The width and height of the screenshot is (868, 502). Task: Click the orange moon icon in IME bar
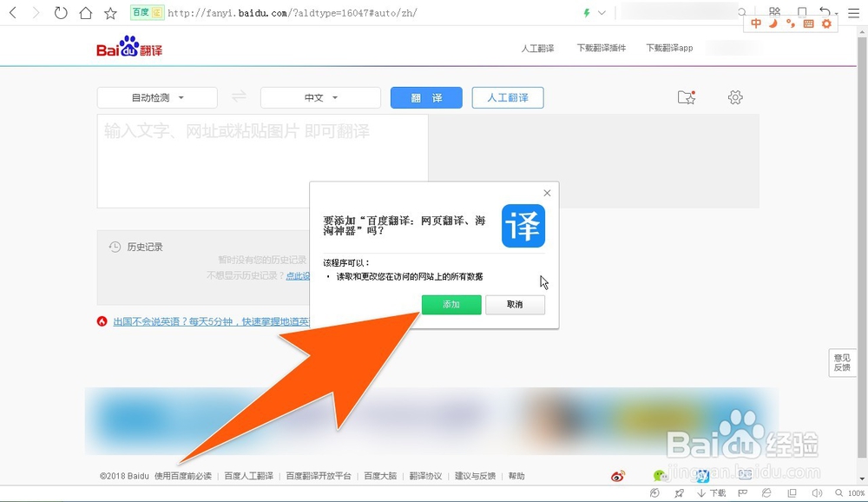click(773, 23)
